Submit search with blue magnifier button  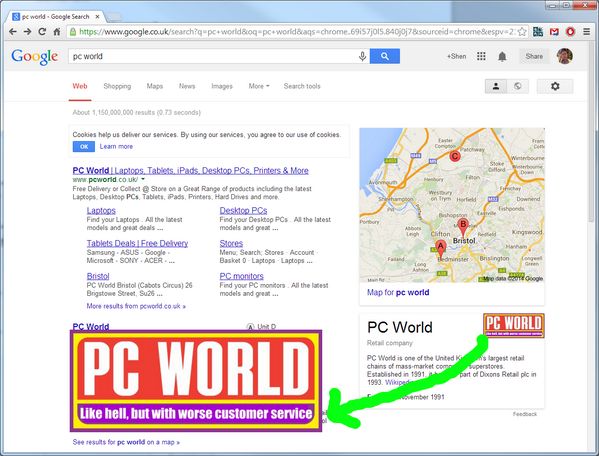pos(385,56)
